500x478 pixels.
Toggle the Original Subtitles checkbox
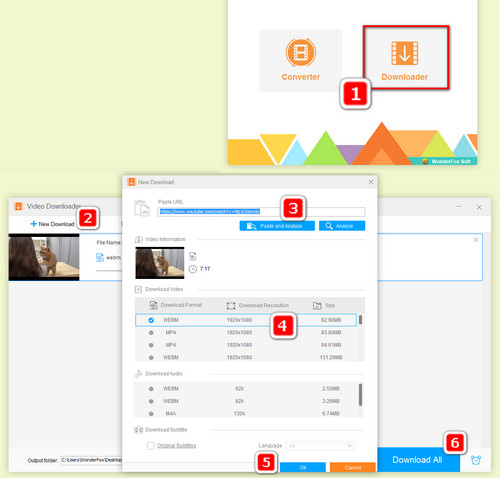point(151,446)
